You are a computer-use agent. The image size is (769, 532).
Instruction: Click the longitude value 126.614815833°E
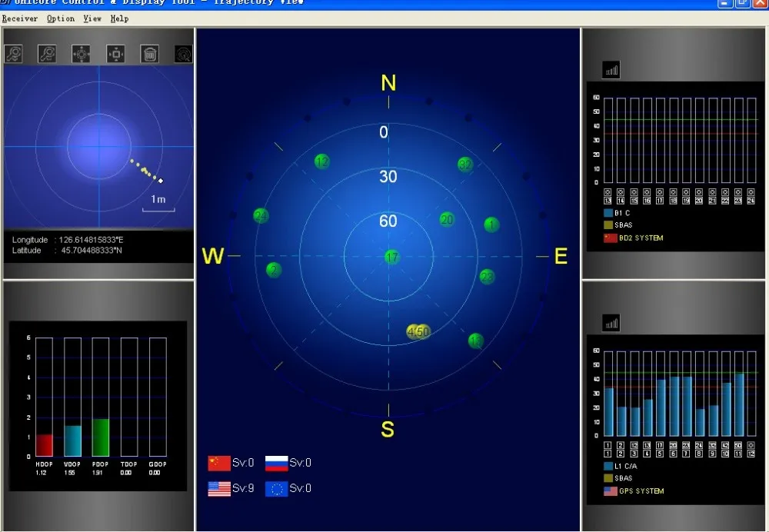[x=92, y=240]
